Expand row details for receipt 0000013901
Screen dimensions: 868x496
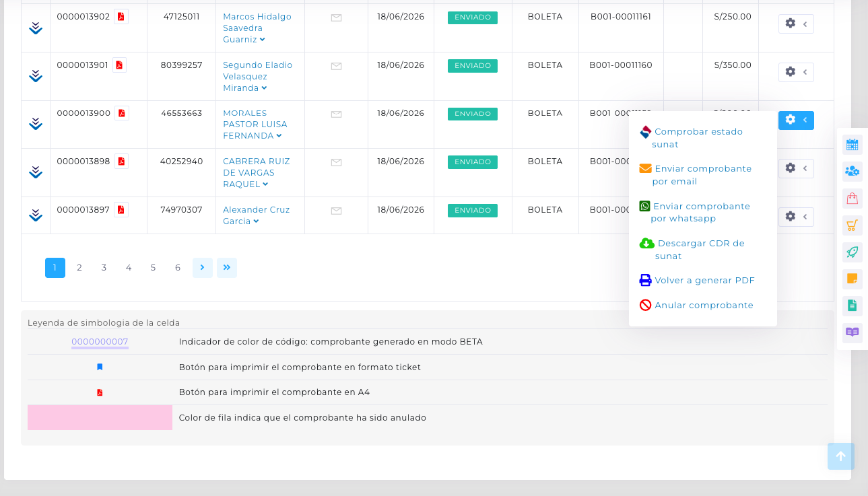(36, 76)
